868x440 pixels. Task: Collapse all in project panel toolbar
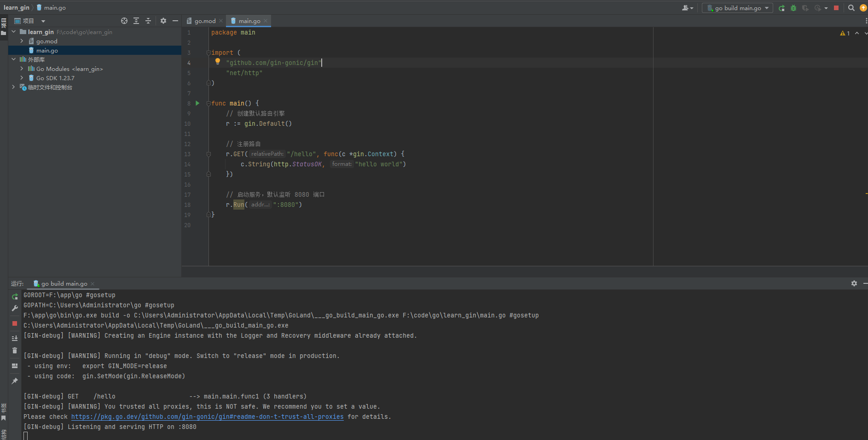(148, 21)
